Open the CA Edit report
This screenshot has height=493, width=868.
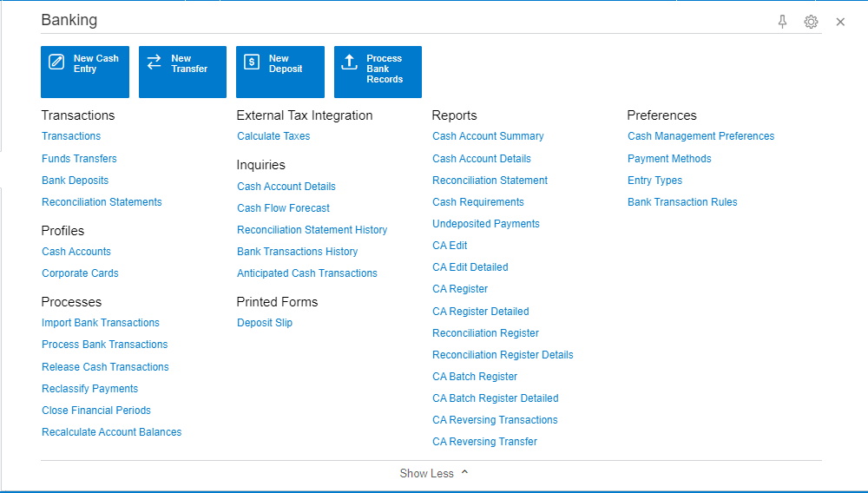450,245
